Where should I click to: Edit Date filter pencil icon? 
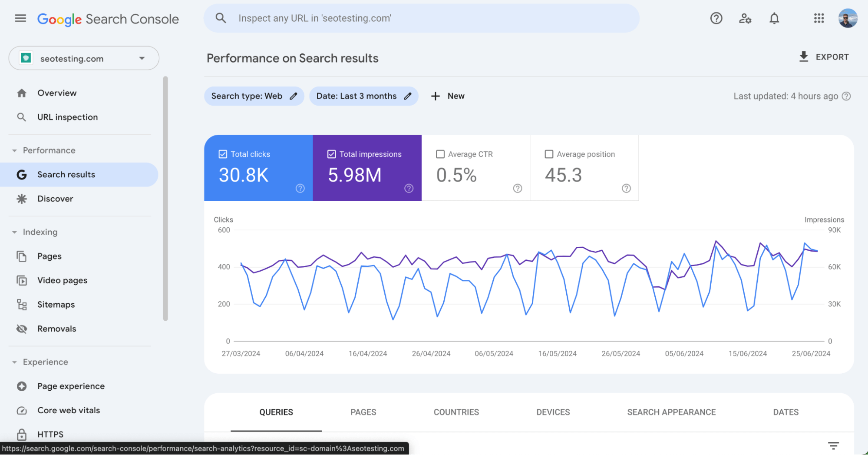(x=407, y=96)
